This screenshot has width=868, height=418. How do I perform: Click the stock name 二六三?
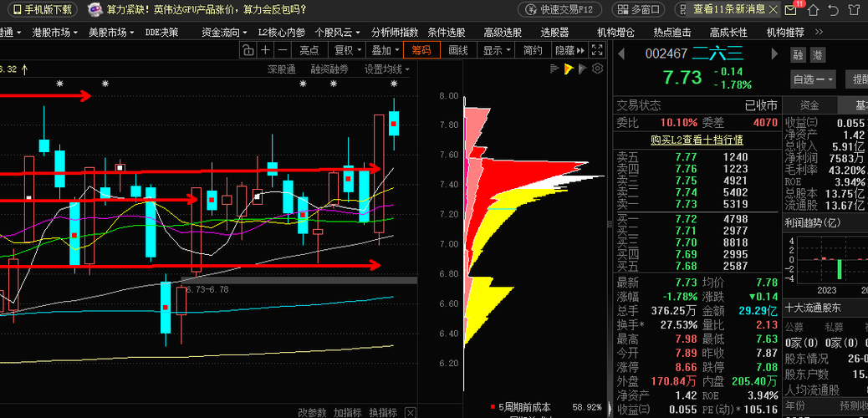(718, 54)
